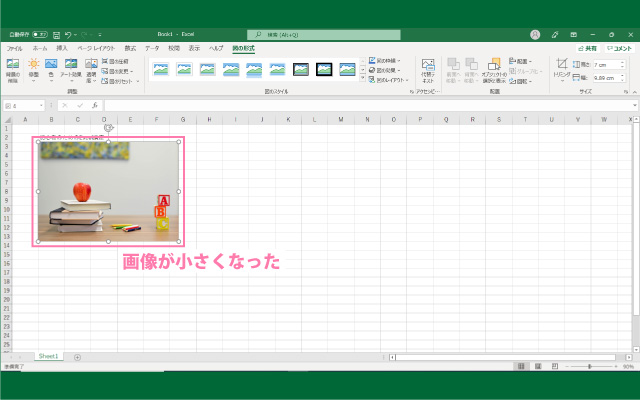Click the Insert Function fx icon
This screenshot has width=640, height=400.
tap(95, 105)
